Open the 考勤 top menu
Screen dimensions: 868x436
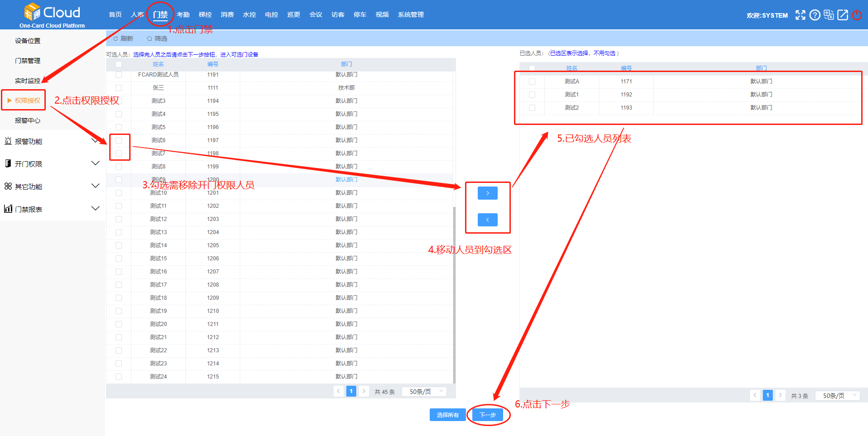tap(183, 14)
